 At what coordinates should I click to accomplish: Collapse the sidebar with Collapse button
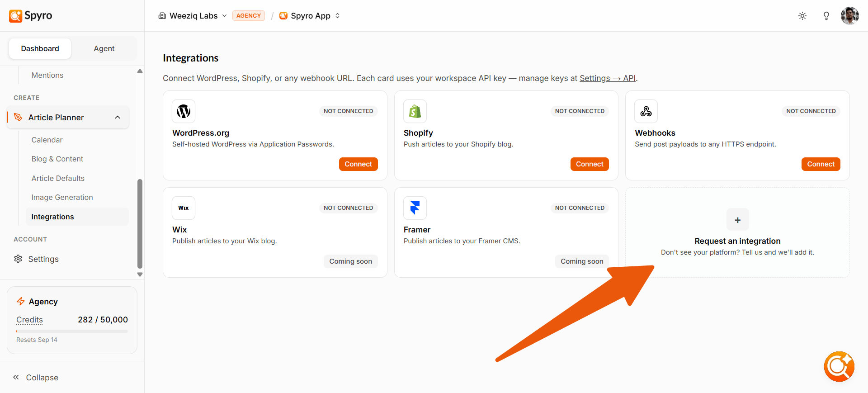(36, 377)
